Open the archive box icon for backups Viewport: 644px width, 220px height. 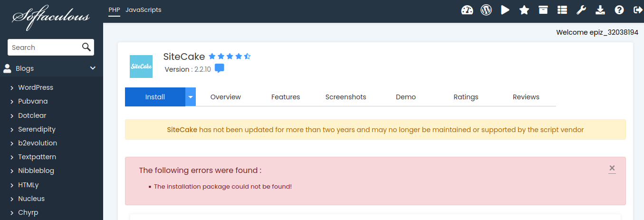[543, 10]
